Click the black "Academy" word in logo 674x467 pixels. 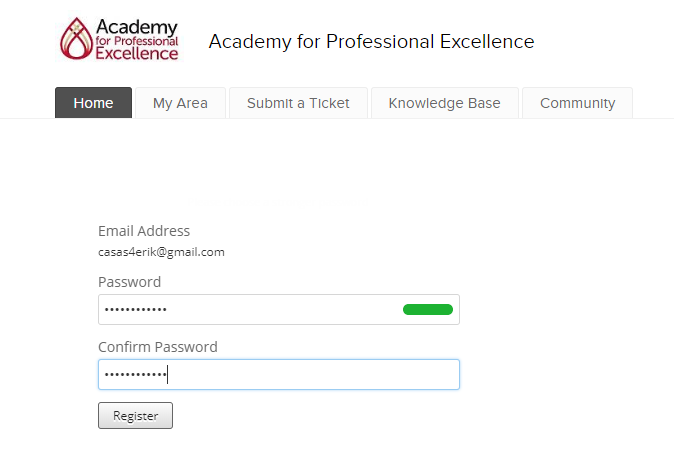point(137,26)
